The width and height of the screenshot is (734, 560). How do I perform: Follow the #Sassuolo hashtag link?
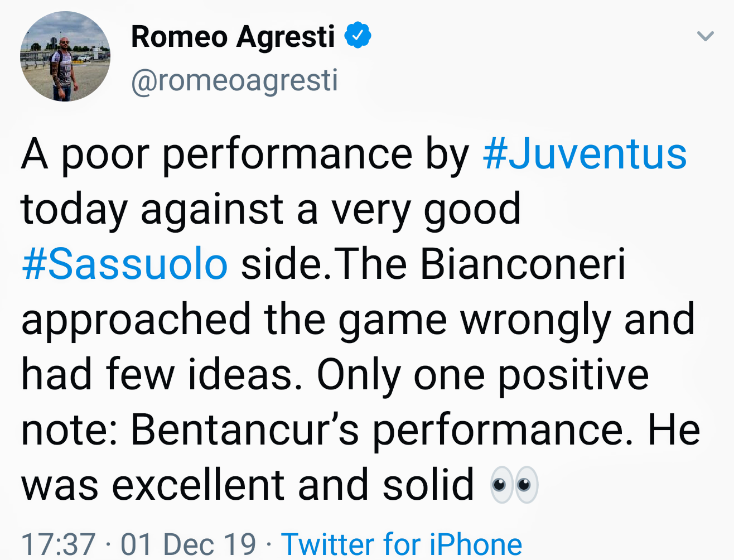(125, 264)
